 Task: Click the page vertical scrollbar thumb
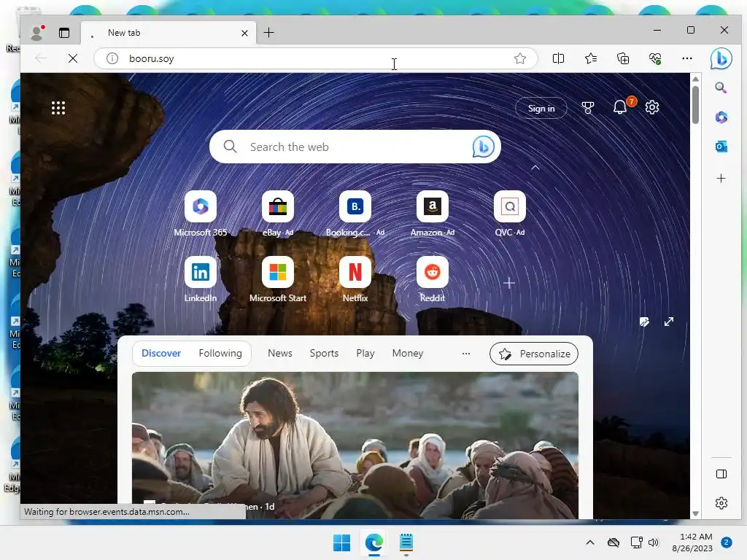tap(695, 105)
